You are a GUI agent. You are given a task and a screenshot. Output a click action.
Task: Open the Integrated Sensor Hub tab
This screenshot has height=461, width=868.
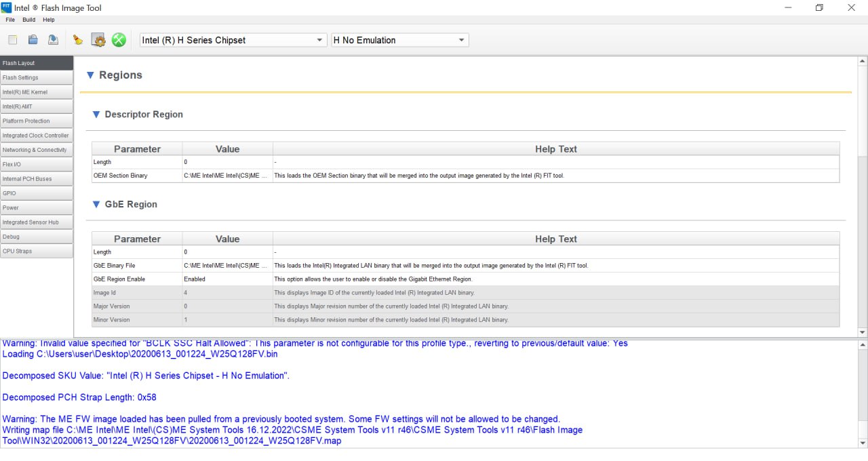click(x=37, y=222)
